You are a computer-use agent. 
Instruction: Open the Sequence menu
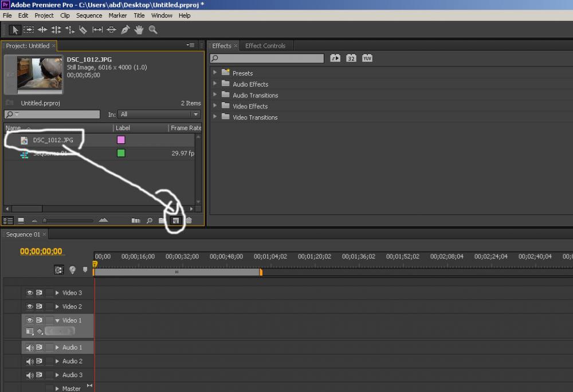click(x=89, y=15)
